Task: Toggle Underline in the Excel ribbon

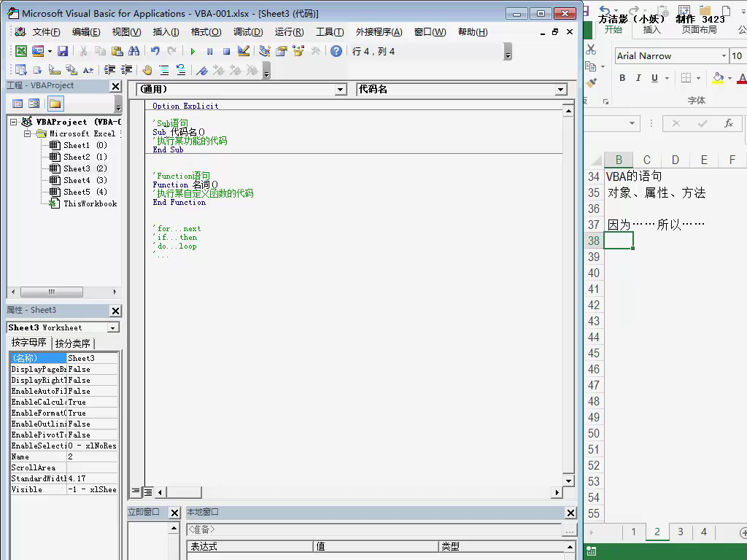Action: tap(654, 77)
